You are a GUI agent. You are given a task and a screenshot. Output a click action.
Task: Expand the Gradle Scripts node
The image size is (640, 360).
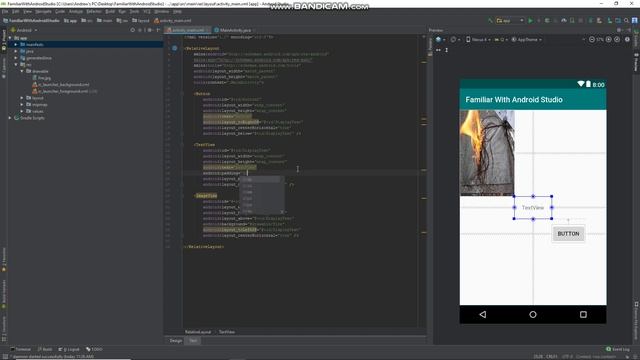10,118
